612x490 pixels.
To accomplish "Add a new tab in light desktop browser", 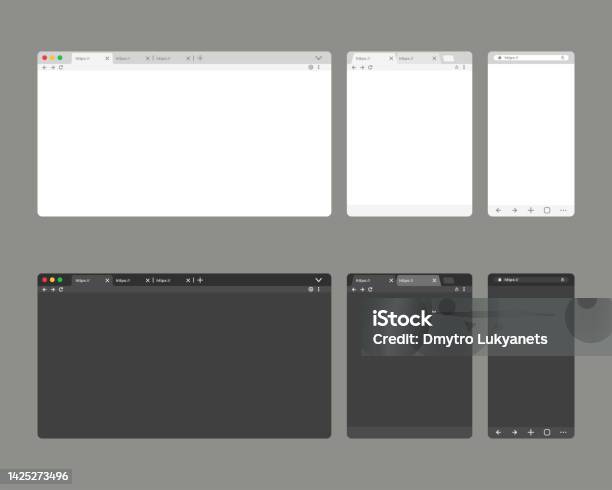I will [200, 58].
